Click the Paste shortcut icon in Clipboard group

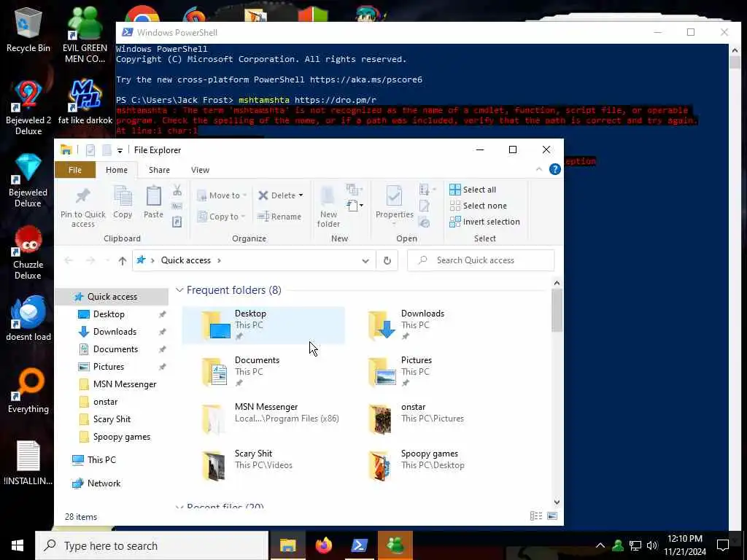point(177,222)
